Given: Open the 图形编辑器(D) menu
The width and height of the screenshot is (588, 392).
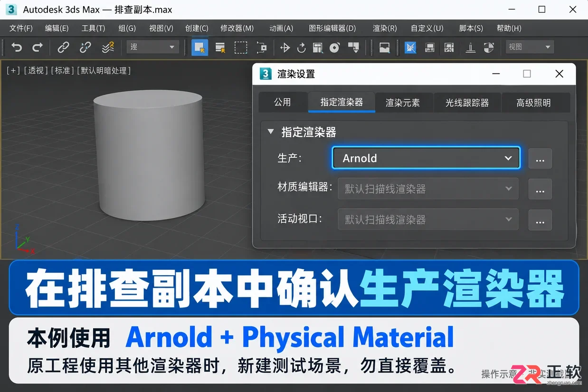Looking at the screenshot, I should (x=332, y=28).
